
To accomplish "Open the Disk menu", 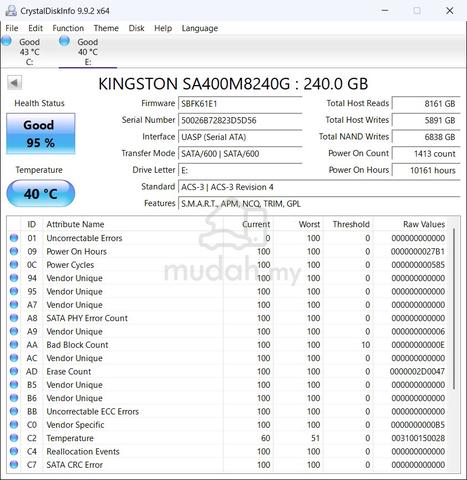I will pyautogui.click(x=136, y=28).
